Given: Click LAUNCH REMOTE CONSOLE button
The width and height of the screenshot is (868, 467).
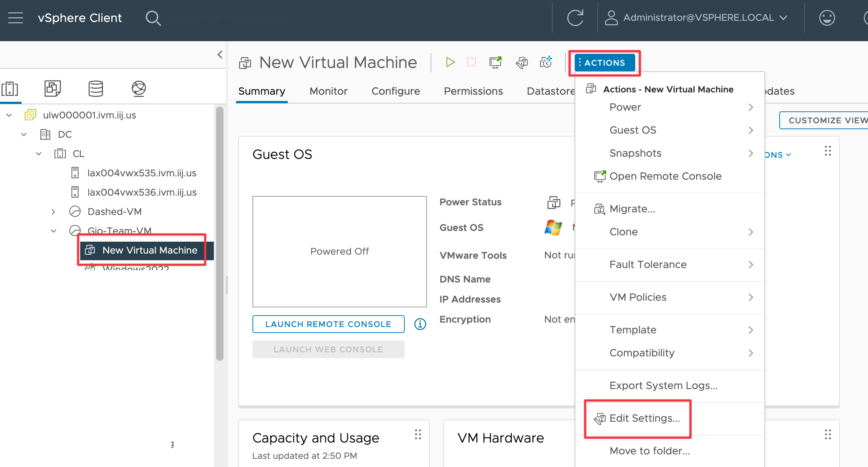Looking at the screenshot, I should pos(329,324).
